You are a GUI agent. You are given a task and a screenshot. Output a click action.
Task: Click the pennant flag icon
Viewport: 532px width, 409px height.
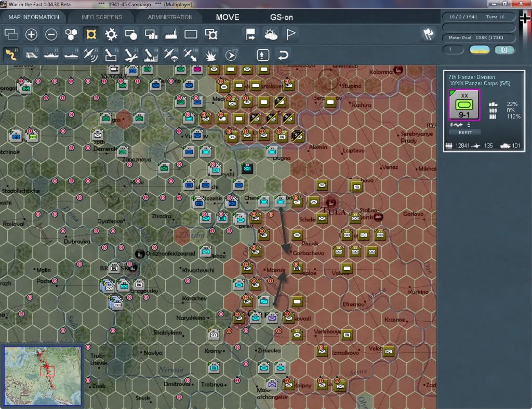291,34
